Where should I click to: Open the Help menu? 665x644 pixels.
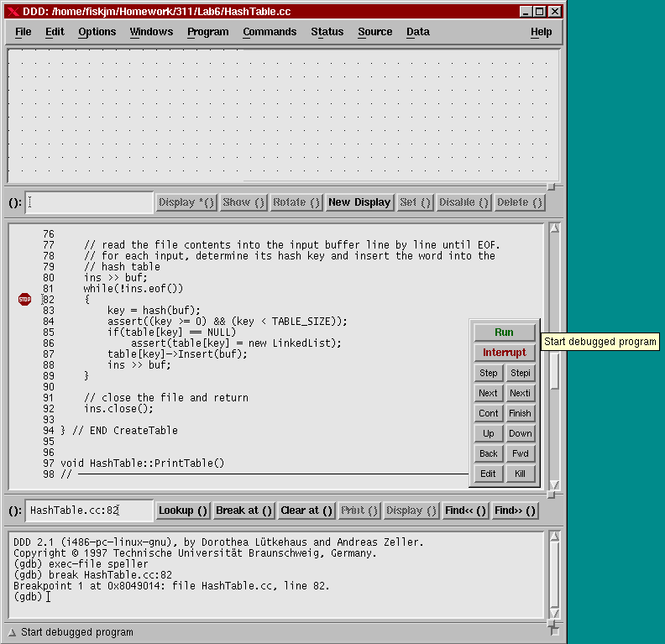point(541,32)
